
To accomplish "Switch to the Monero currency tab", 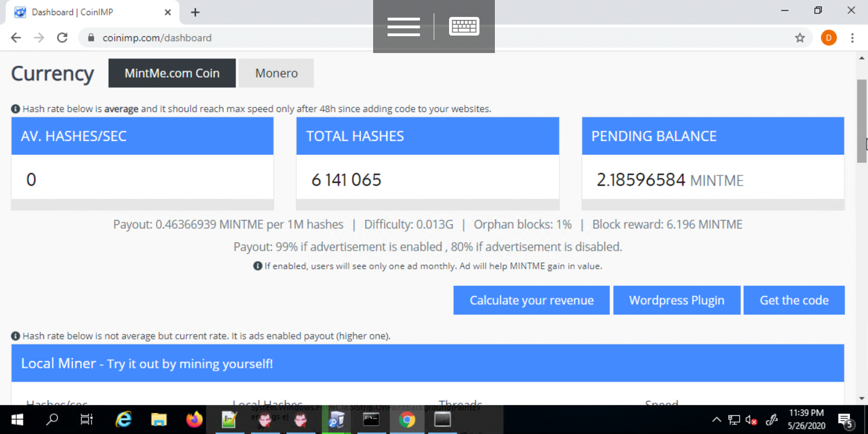I will (276, 73).
